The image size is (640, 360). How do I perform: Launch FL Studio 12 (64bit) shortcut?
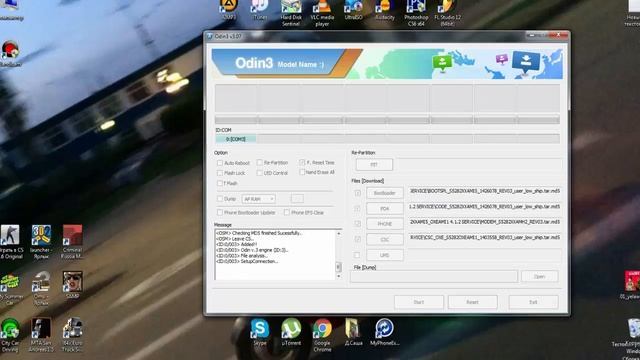447,13
